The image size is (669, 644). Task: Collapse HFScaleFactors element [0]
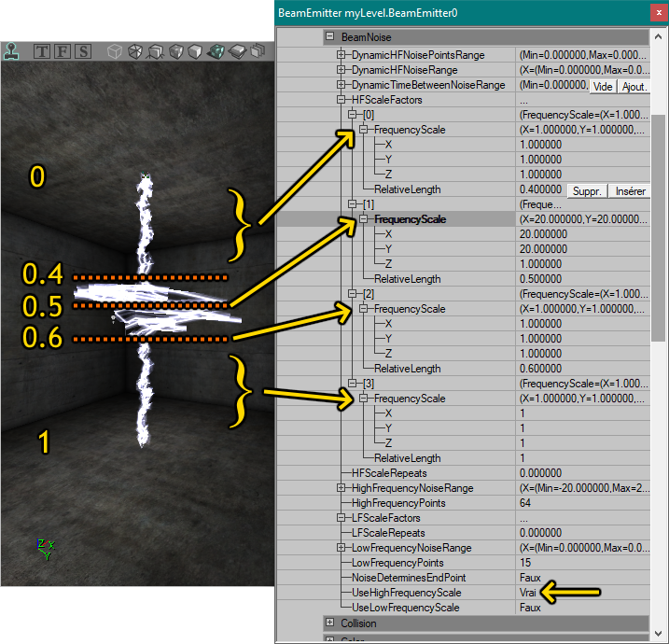(352, 115)
